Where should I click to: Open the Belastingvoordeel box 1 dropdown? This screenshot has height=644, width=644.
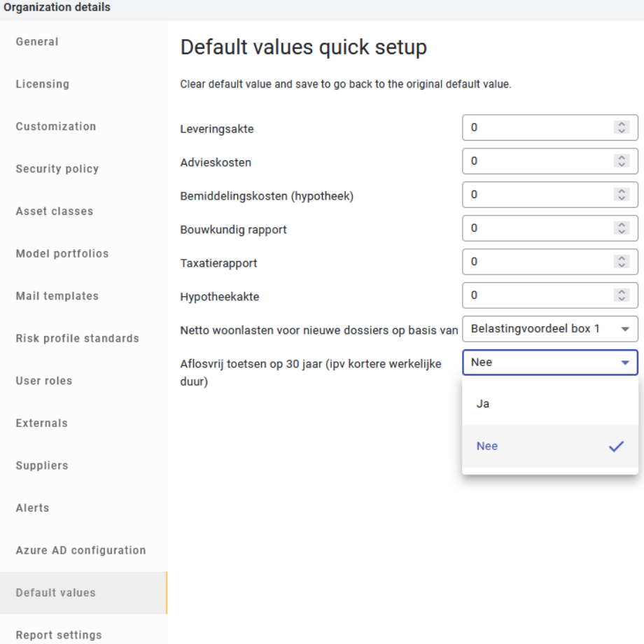click(550, 329)
